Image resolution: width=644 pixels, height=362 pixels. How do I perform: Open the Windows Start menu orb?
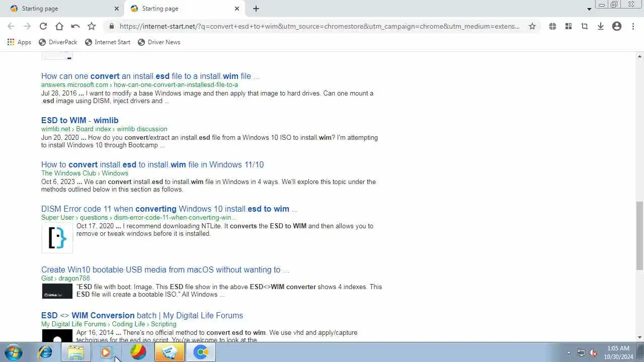pyautogui.click(x=13, y=352)
